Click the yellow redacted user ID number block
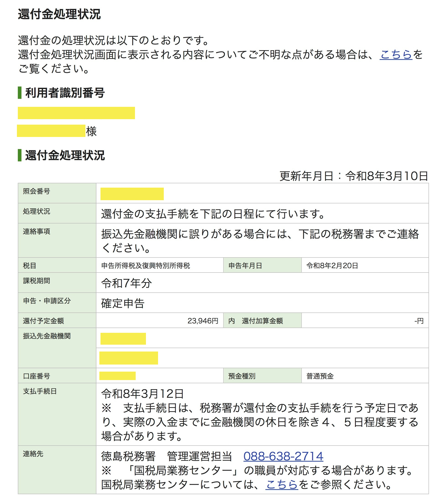 pyautogui.click(x=76, y=113)
